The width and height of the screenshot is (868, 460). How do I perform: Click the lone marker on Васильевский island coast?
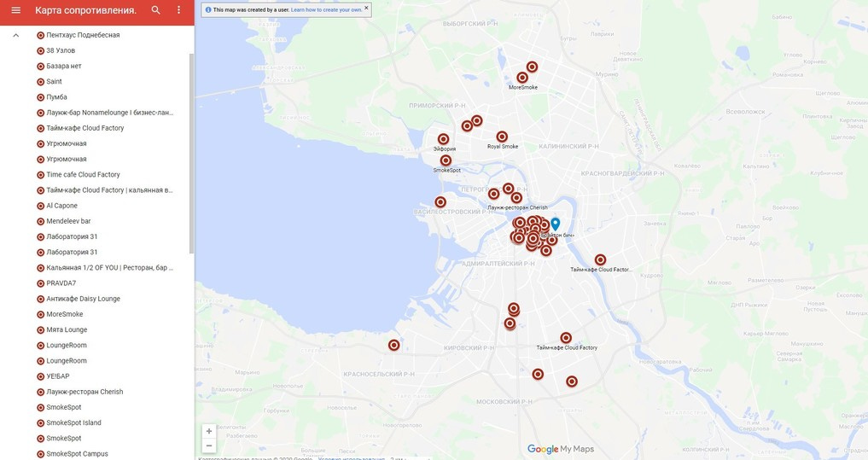pos(440,202)
